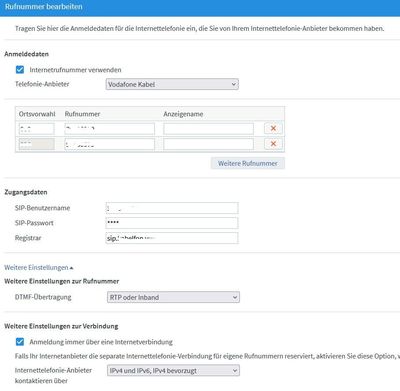The width and height of the screenshot is (400, 391).
Task: Click the Weitere Einstellungen zur Rufnummer heading
Action: [62, 281]
